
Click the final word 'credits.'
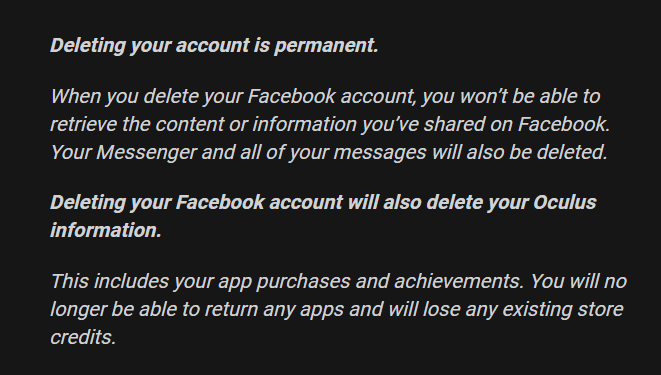tap(83, 338)
